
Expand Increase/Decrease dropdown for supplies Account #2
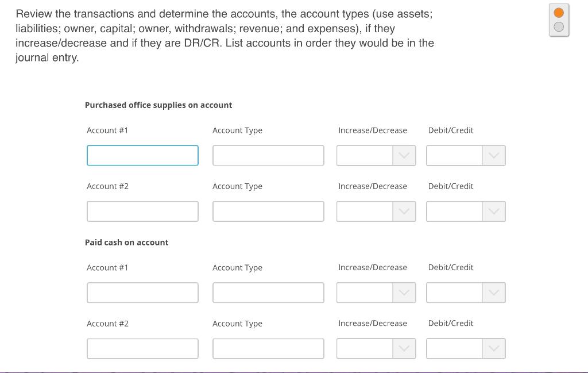point(376,212)
